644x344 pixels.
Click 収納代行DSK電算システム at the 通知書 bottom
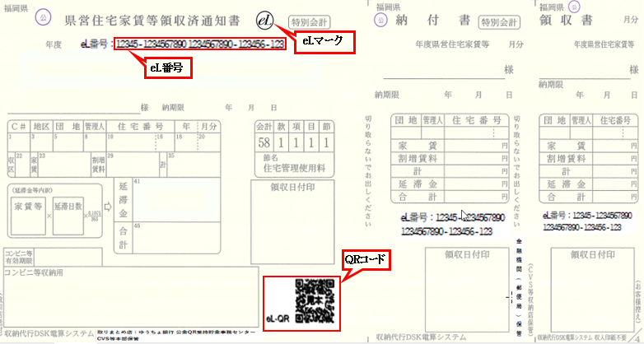tap(49, 335)
